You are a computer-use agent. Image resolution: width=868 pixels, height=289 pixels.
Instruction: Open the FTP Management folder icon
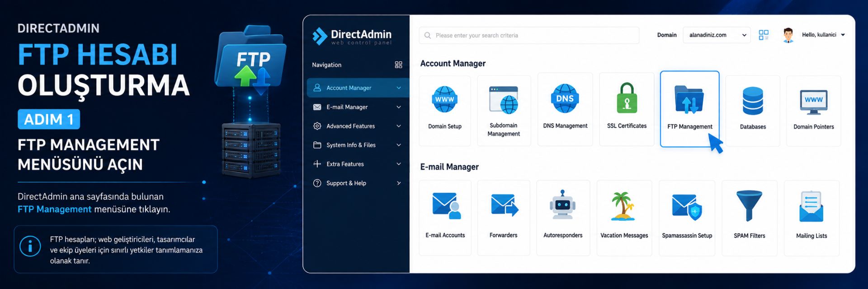tap(689, 99)
